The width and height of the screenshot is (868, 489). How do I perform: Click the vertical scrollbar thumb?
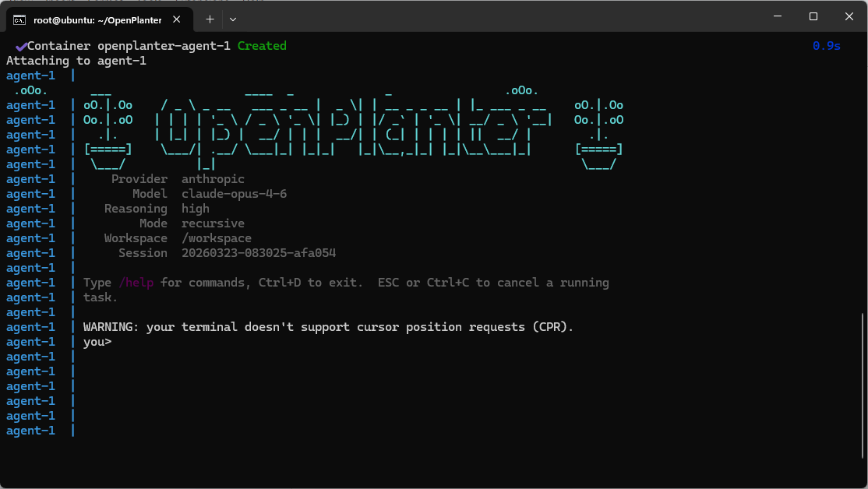click(863, 385)
